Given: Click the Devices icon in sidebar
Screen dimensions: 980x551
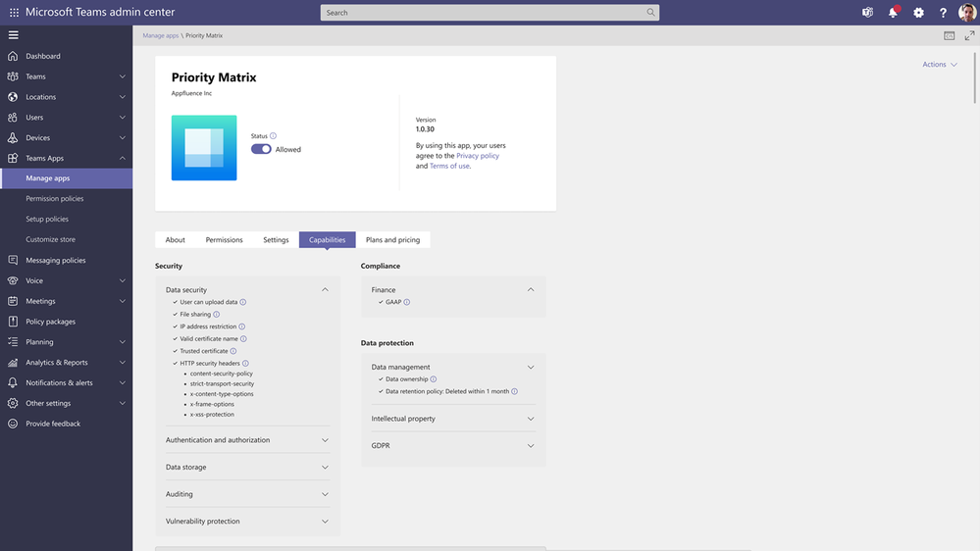Looking at the screenshot, I should point(13,138).
